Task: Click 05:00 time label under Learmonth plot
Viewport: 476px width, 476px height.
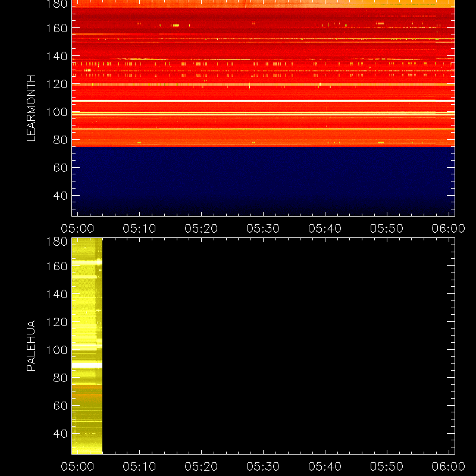Action: coord(77,228)
